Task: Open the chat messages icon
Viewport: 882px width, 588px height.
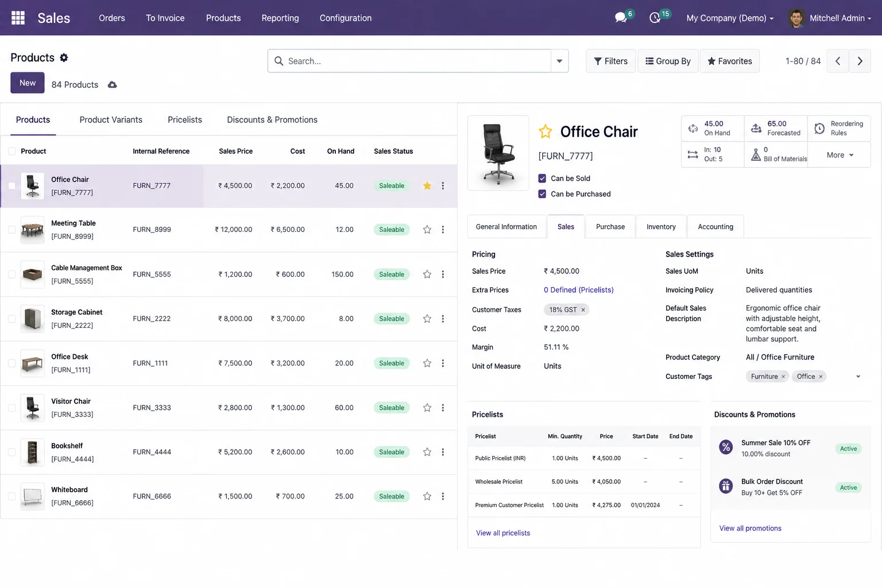Action: [x=621, y=18]
